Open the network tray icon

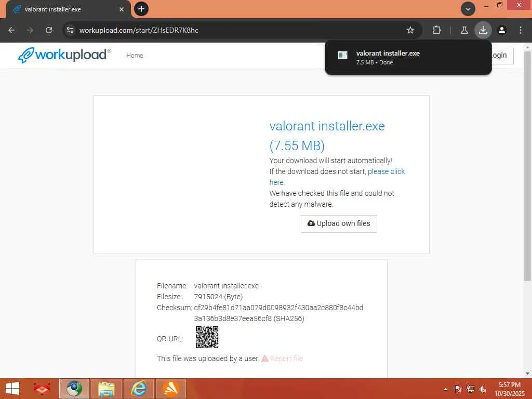470,389
